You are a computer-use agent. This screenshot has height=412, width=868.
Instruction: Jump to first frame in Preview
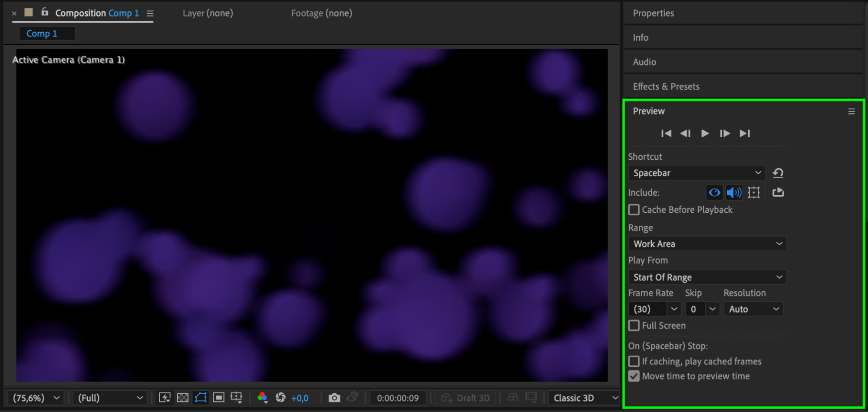click(x=666, y=133)
